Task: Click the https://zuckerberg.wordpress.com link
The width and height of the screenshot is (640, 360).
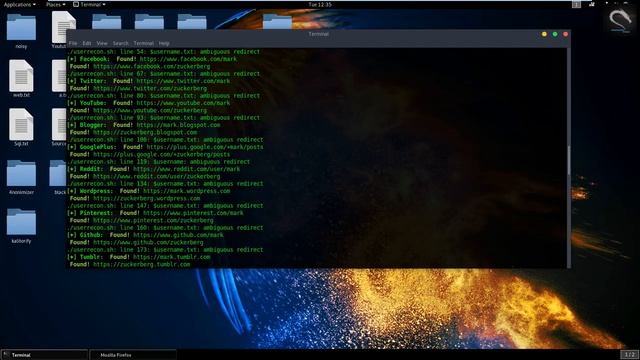Action: pos(147,198)
